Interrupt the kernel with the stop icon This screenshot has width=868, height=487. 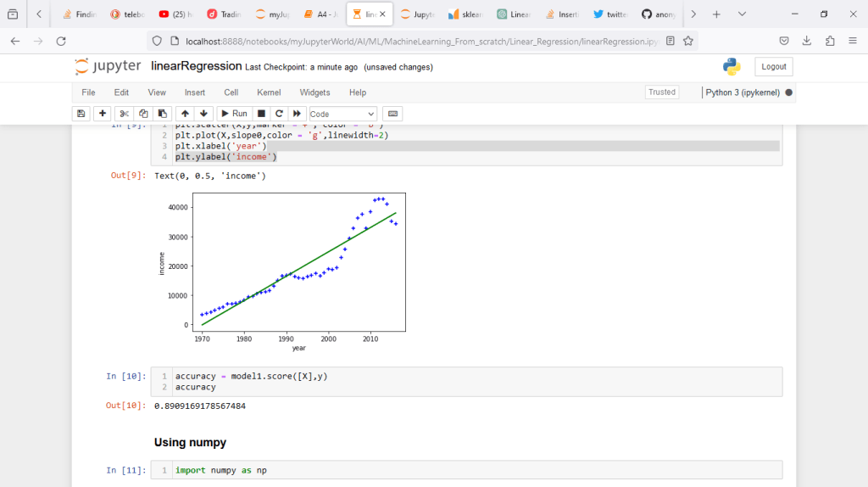point(261,114)
